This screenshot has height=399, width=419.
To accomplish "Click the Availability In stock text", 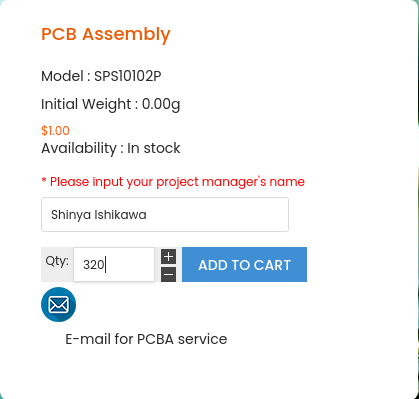I will tap(111, 148).
